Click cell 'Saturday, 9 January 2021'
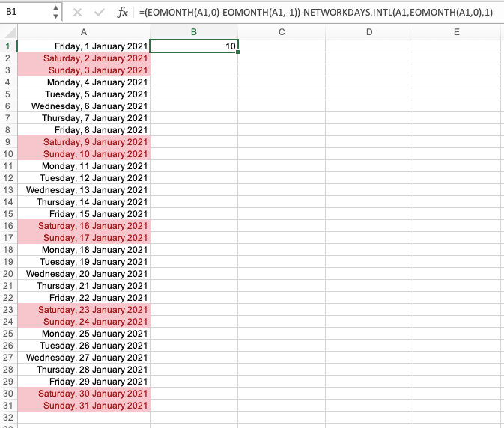 [84, 142]
